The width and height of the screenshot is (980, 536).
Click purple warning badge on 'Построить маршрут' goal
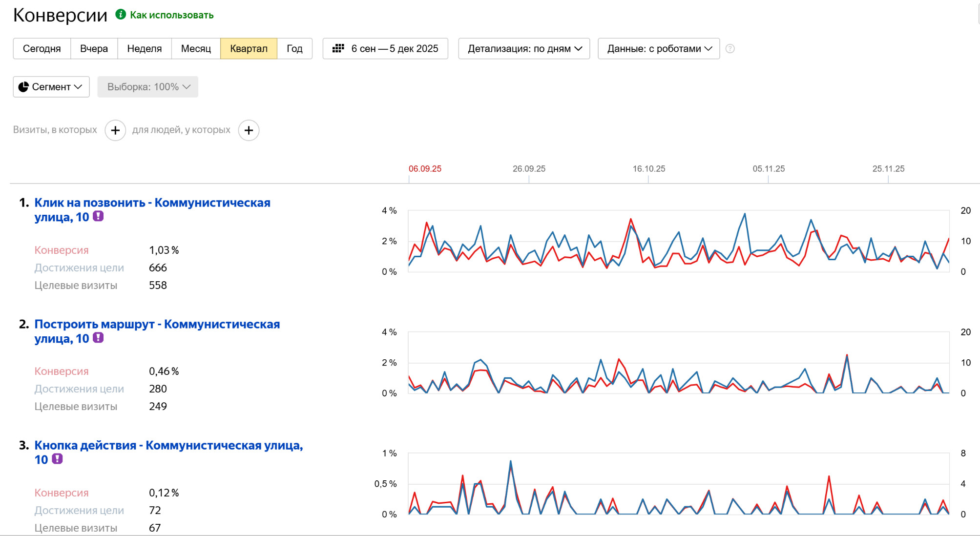pyautogui.click(x=98, y=338)
